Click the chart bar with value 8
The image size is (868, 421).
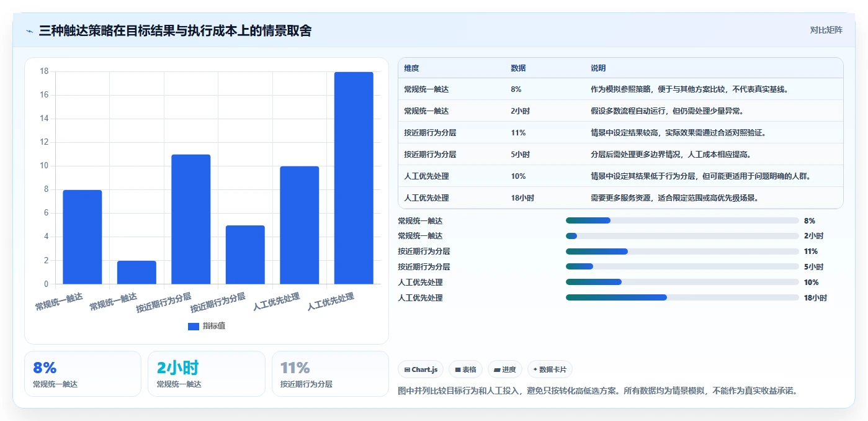[83, 237]
